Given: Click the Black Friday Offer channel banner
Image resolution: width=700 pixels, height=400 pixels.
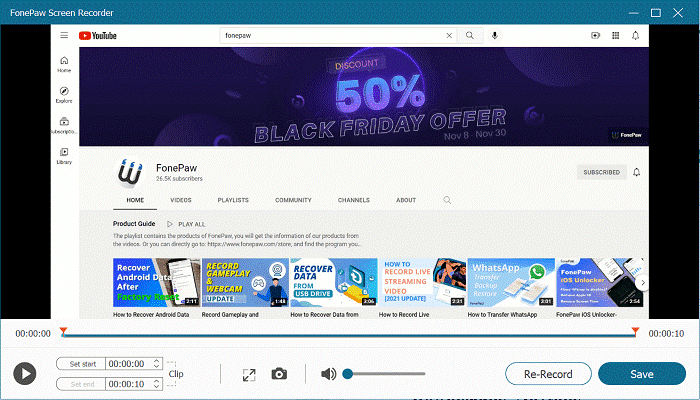Looking at the screenshot, I should point(364,96).
